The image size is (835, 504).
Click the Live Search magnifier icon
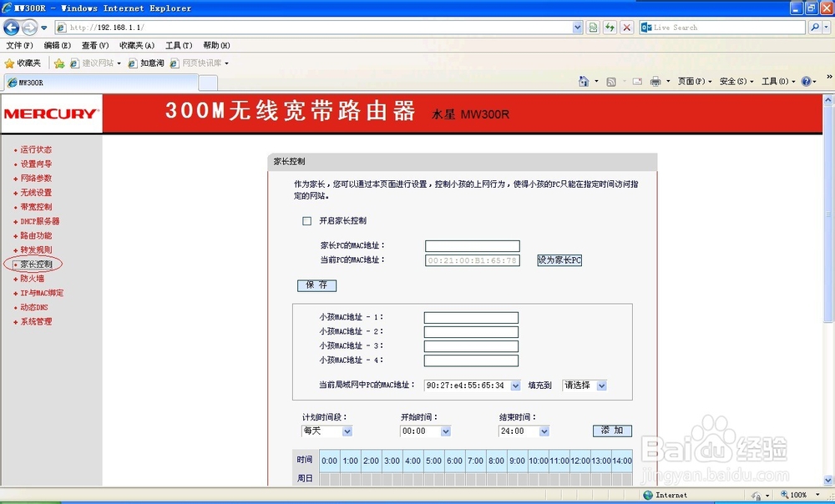click(x=816, y=27)
